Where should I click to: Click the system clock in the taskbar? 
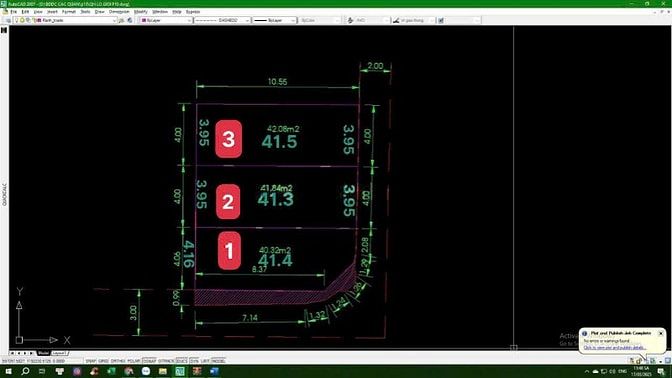pyautogui.click(x=640, y=372)
